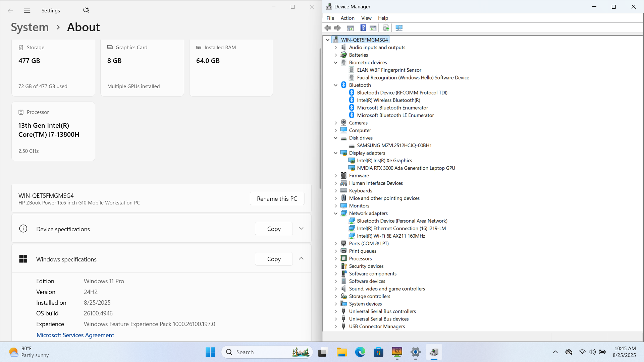Click Update device driver toolbar icon
Image resolution: width=644 pixels, height=362 pixels.
coord(386,28)
